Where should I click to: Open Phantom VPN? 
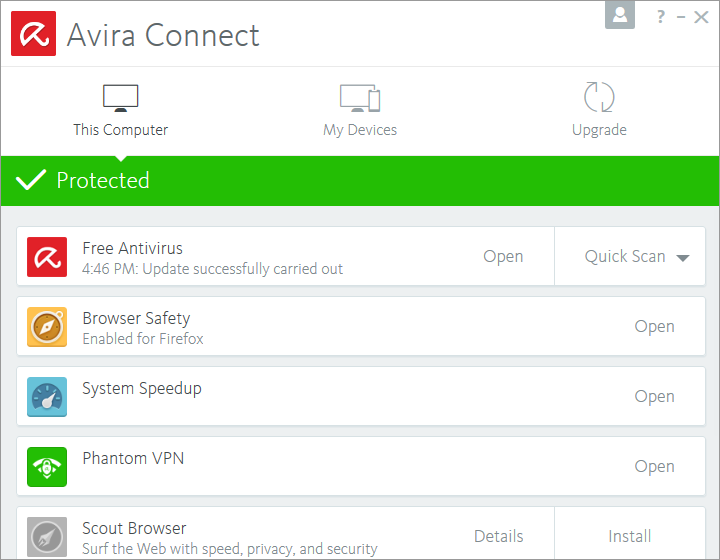[x=654, y=467]
